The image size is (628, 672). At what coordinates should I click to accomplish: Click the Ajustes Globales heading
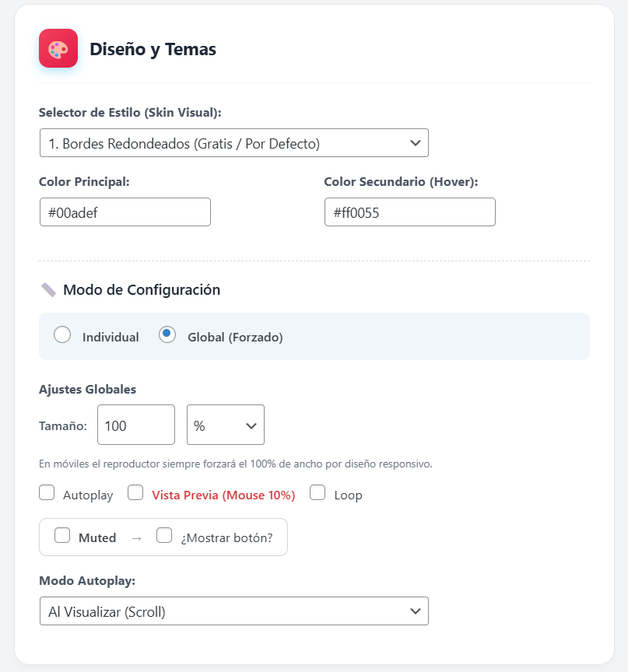point(87,390)
